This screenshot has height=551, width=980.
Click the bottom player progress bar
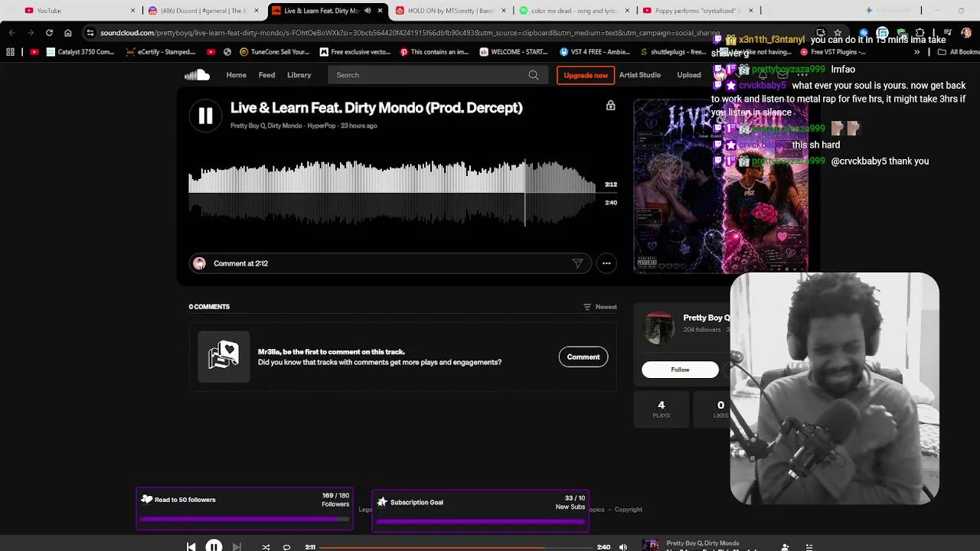tap(457, 547)
